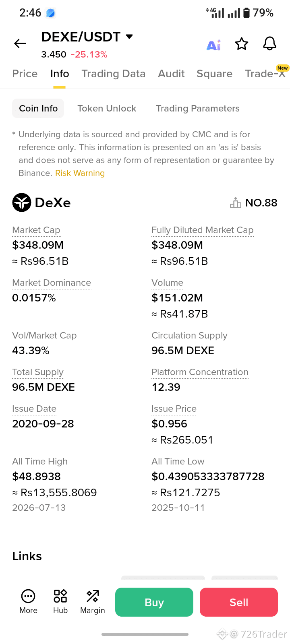The width and height of the screenshot is (290, 644).
Task: Add DEXE/USDT to favorites with star
Action: coord(242,44)
